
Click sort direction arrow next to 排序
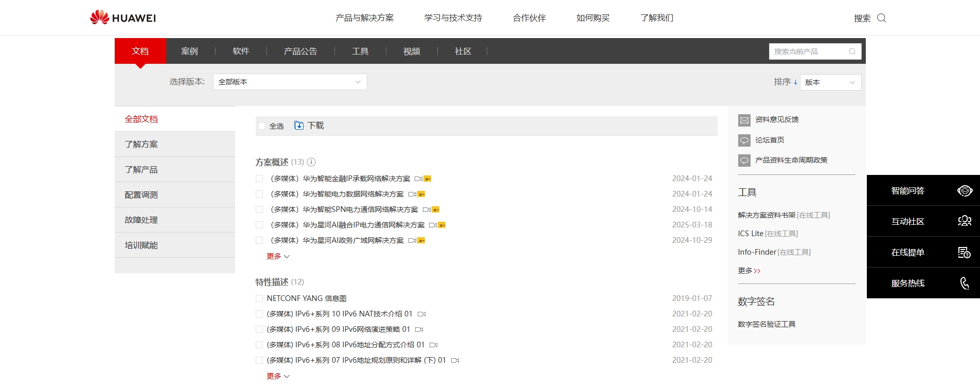(x=795, y=82)
